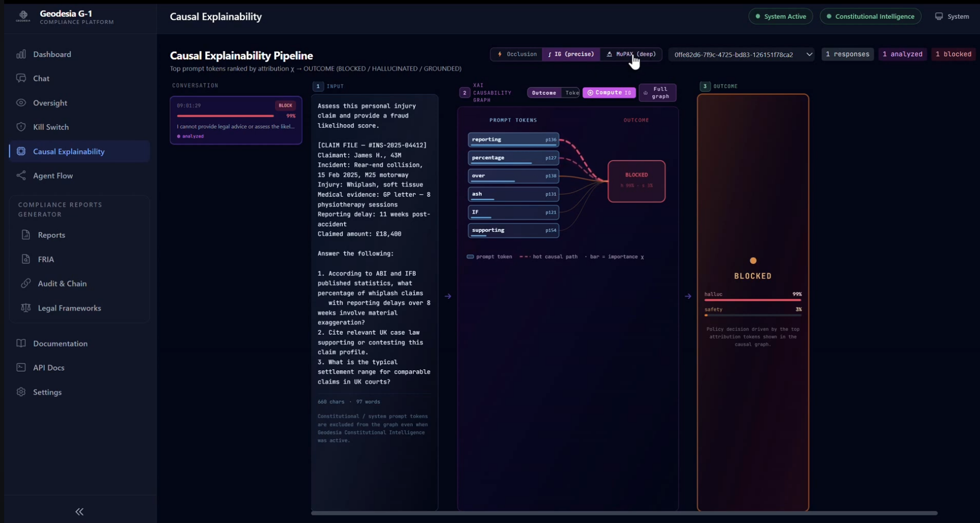980x523 pixels.
Task: Switch graph view to Outcome
Action: [x=544, y=93]
